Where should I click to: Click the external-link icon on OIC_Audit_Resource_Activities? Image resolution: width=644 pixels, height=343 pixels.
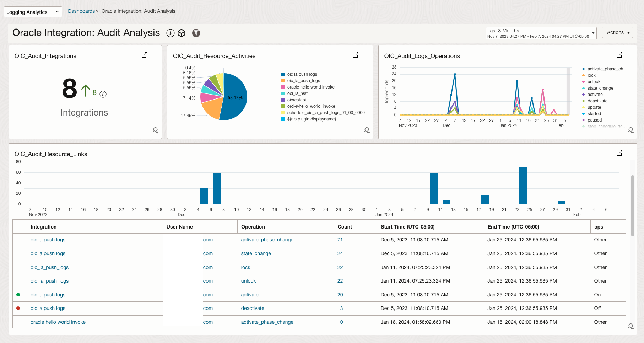[x=356, y=55]
